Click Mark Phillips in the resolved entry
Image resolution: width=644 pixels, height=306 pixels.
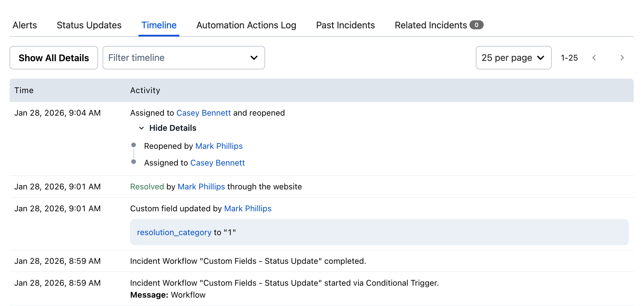point(201,186)
